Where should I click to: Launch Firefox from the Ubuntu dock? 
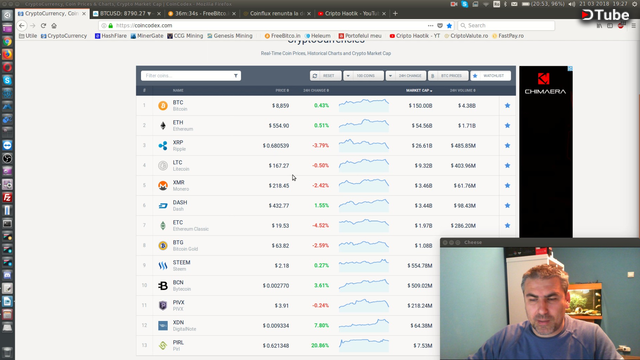[x=7, y=55]
